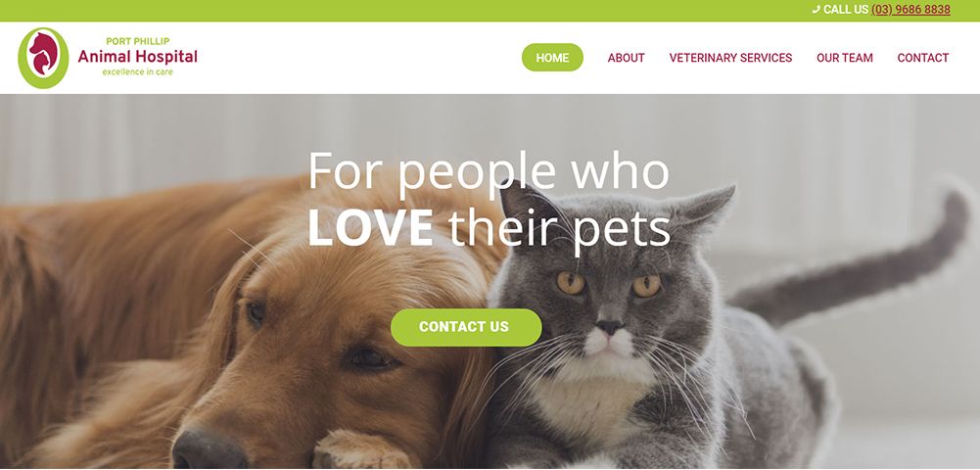Go to the HOME menu item
The height and width of the screenshot is (470, 980).
click(x=552, y=58)
